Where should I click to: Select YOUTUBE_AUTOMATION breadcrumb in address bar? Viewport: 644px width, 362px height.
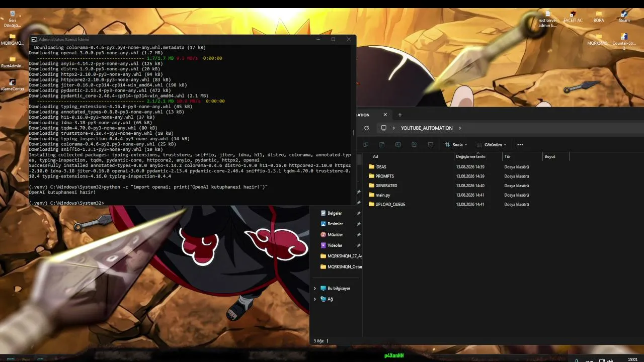click(x=427, y=128)
